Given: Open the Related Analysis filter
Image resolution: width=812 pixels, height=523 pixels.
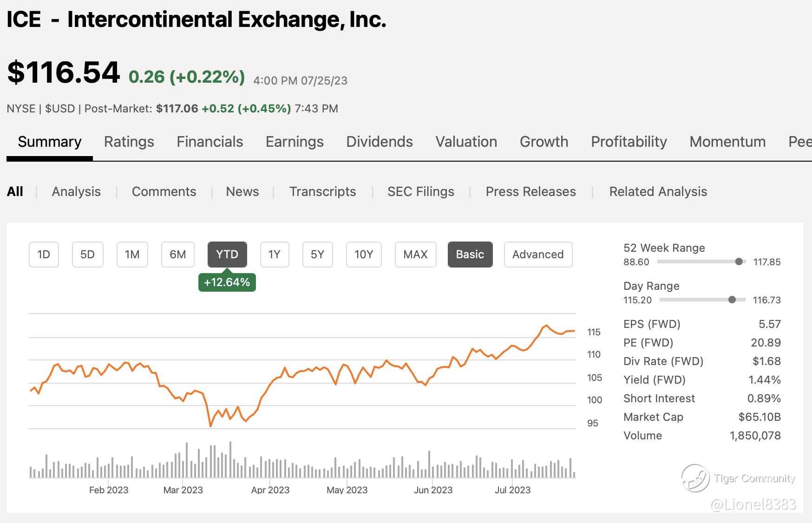Looking at the screenshot, I should (x=658, y=192).
